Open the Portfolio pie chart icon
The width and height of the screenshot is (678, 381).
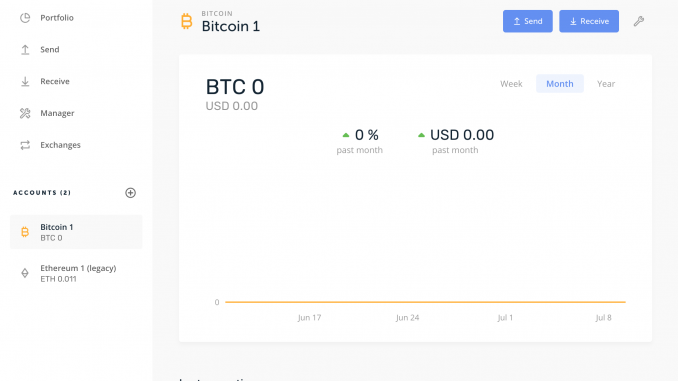pos(25,18)
